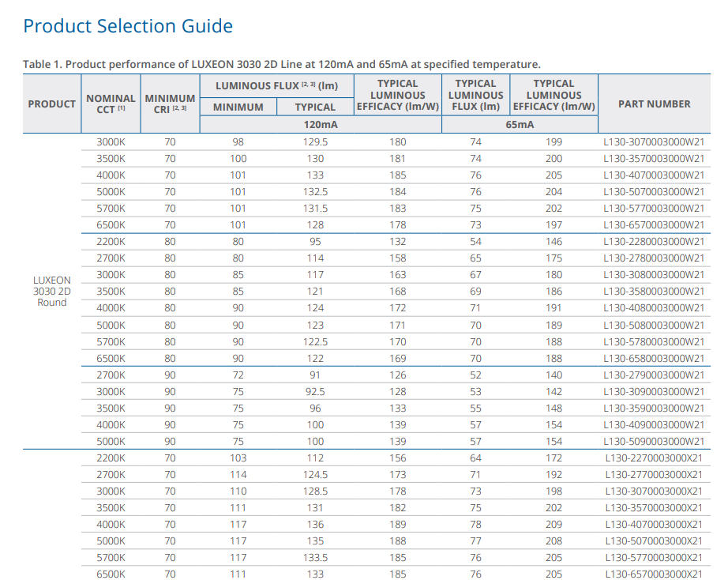
Task: Click the 65mA sub-header cell
Action: [520, 125]
